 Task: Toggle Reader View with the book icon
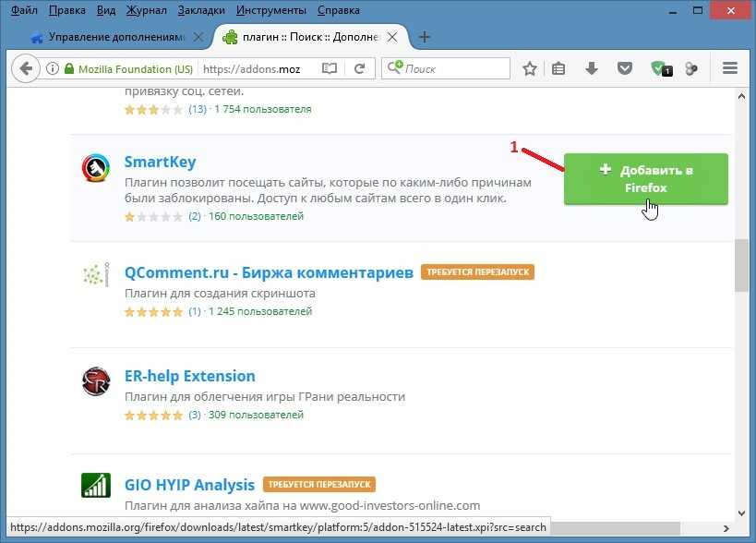click(x=330, y=68)
